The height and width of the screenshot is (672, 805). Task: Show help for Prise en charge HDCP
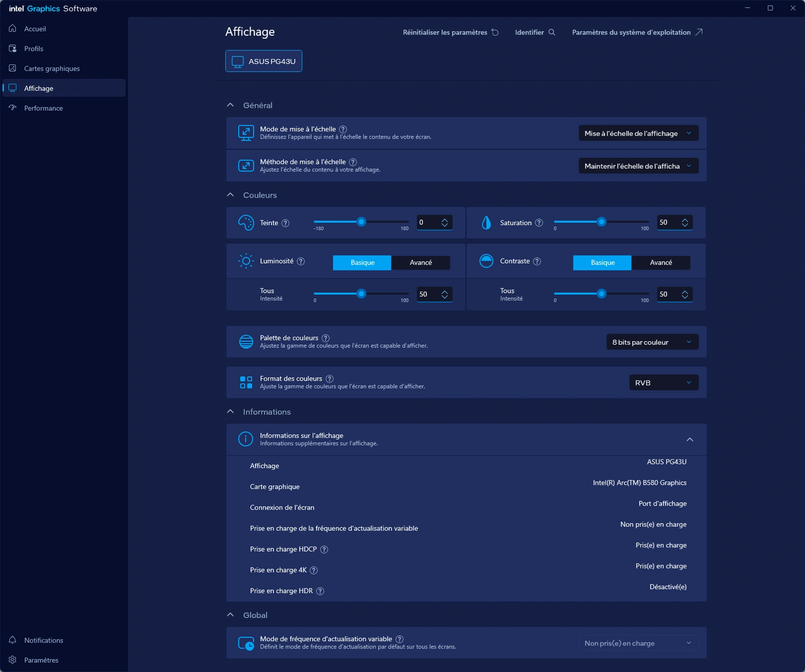click(x=324, y=550)
